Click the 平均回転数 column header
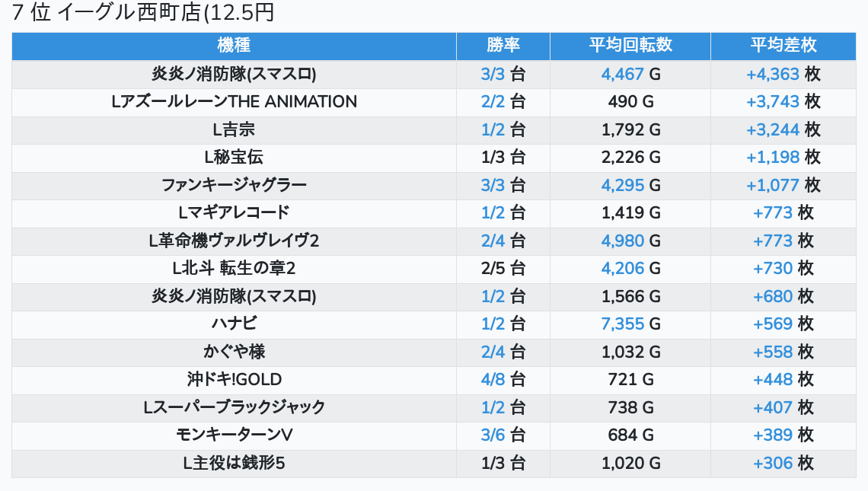 (x=630, y=46)
